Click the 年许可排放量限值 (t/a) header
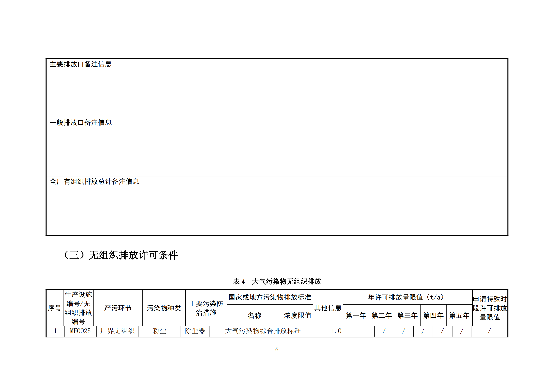The width and height of the screenshot is (554, 392). pos(407,297)
